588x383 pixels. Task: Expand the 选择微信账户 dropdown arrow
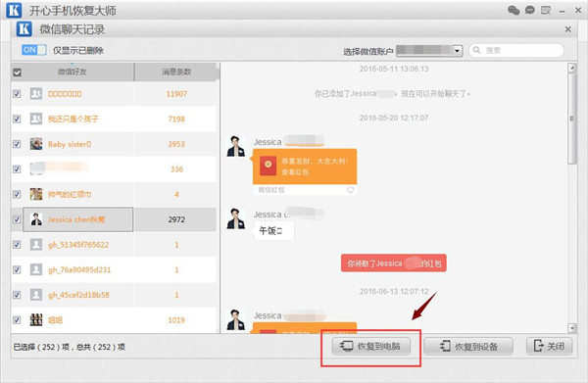click(457, 50)
